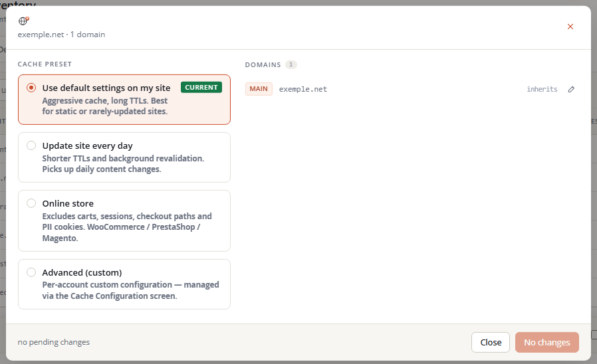Viewport: 597px width, 364px height.
Task: Click the globe icon above exemple.net
Action: click(x=24, y=21)
